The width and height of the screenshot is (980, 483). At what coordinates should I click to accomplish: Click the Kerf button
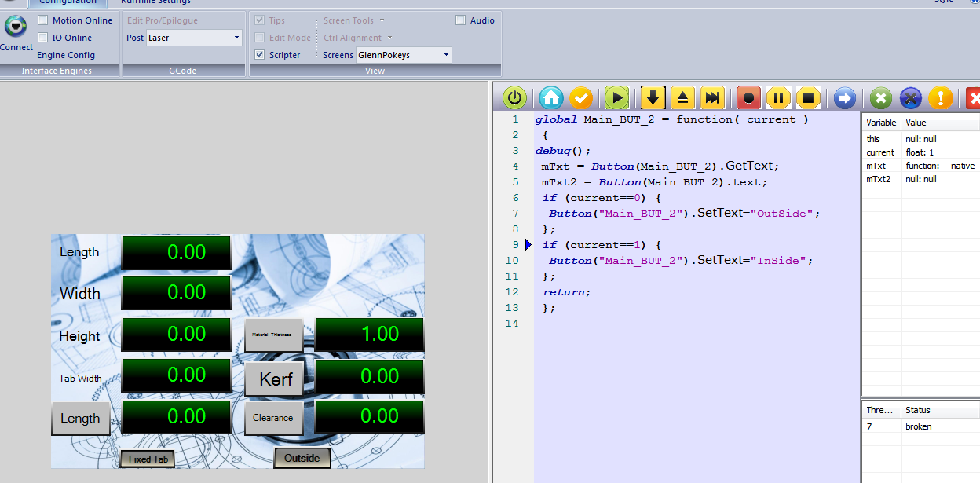(x=275, y=379)
